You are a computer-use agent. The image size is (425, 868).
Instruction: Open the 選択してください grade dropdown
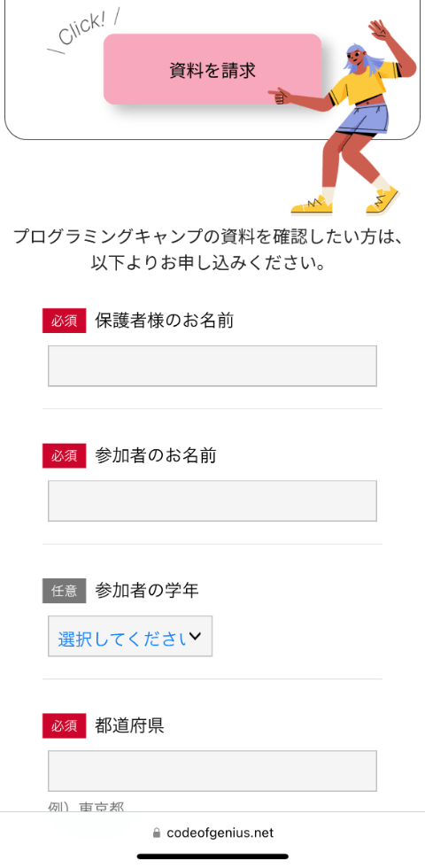[x=130, y=637]
